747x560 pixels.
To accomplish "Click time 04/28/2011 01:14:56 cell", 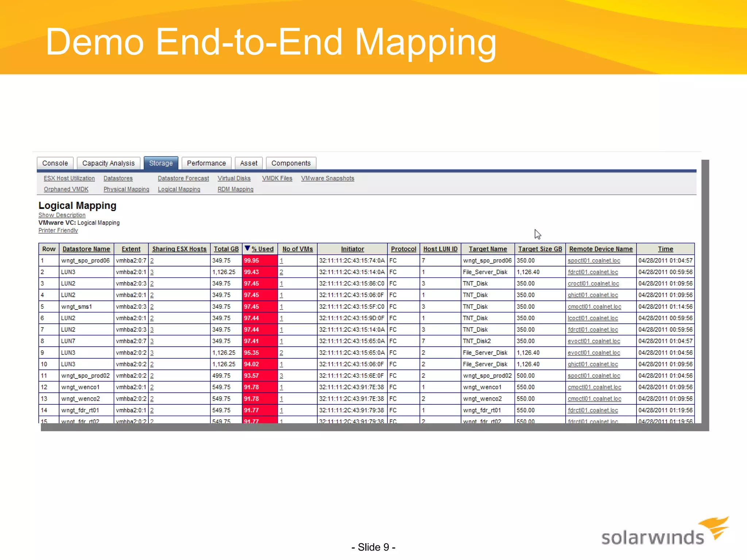I will (665, 307).
